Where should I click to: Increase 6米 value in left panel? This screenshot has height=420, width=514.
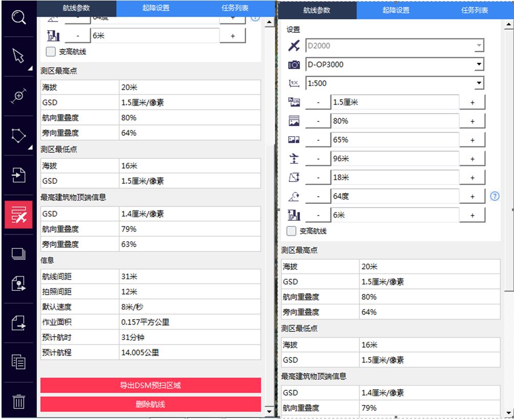point(232,36)
